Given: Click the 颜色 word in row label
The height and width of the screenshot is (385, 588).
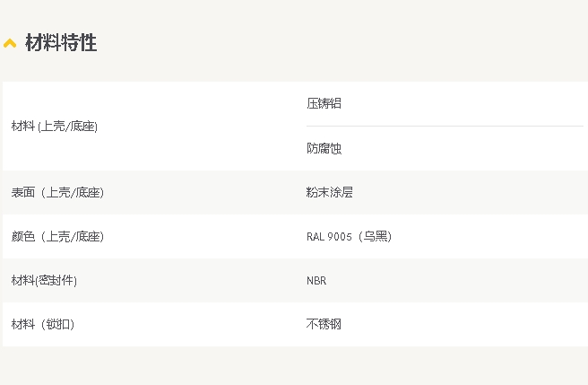Looking at the screenshot, I should point(22,237).
